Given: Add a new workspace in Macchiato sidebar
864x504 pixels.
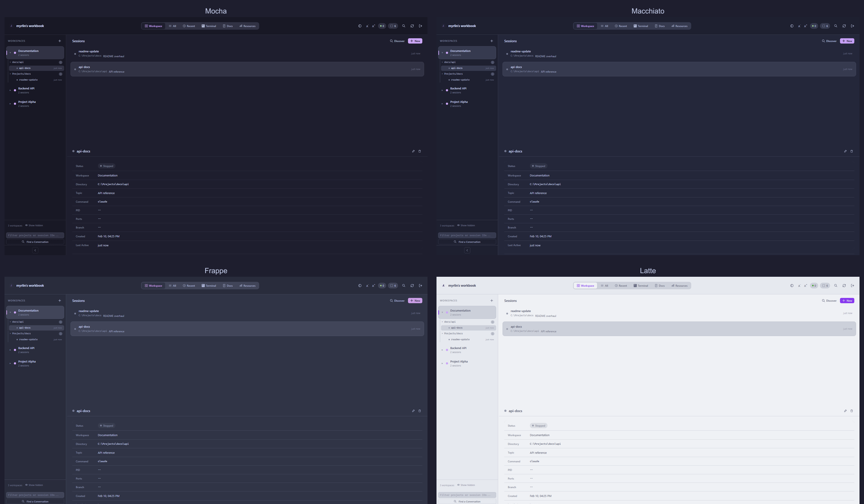Looking at the screenshot, I should pos(491,41).
